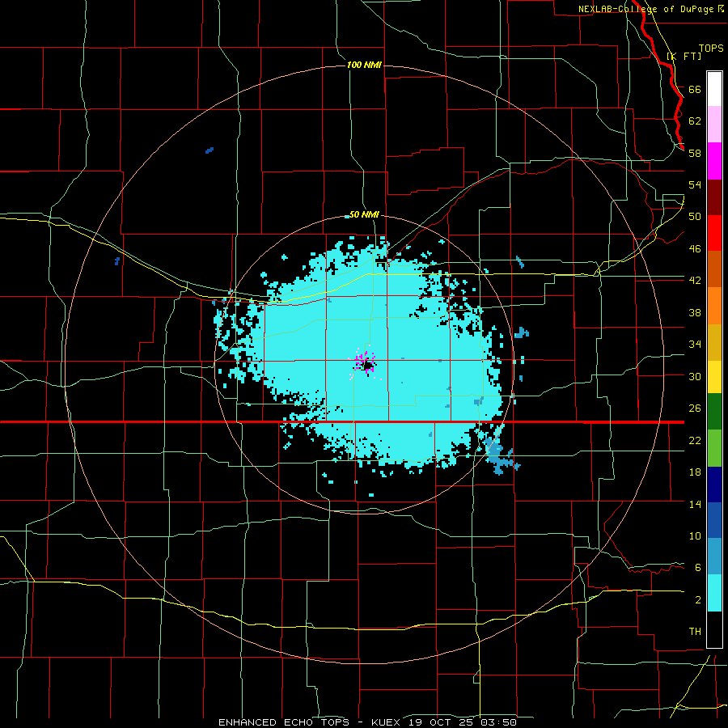Click the 'TOPS' legend heading

point(710,48)
